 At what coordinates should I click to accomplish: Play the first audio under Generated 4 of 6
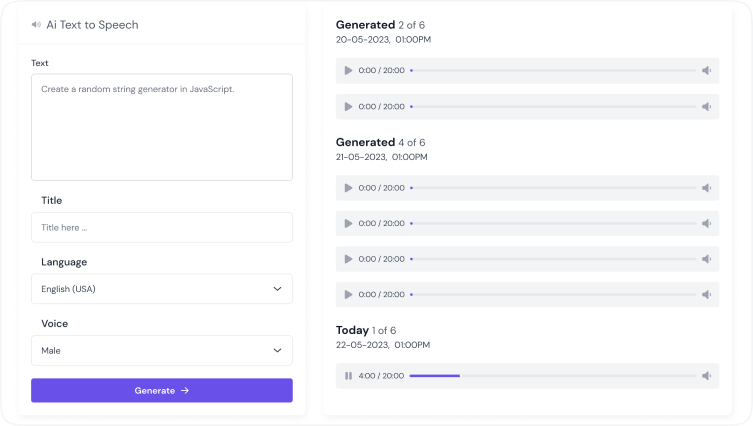pyautogui.click(x=348, y=188)
